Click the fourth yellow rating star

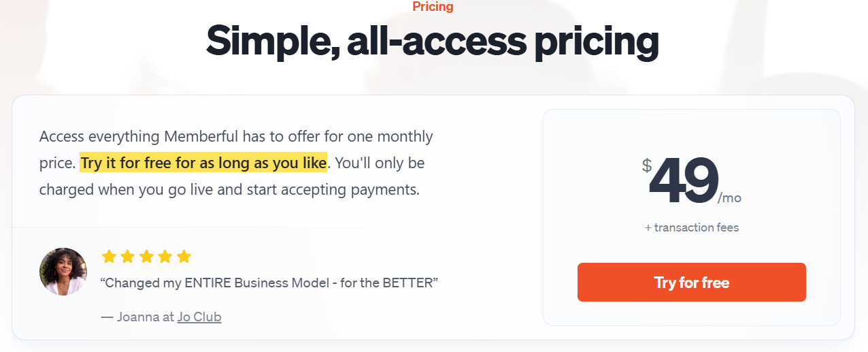tap(165, 257)
